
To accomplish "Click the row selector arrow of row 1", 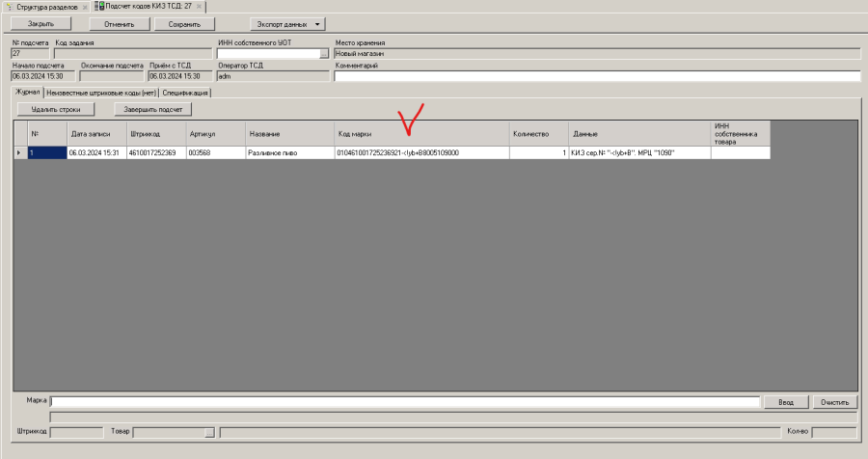I will [20, 152].
